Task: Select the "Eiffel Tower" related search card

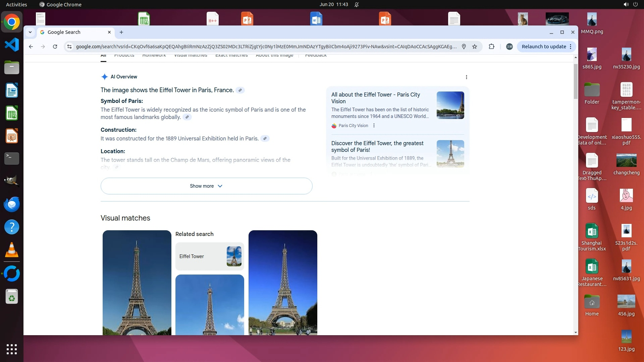Action: click(x=210, y=256)
